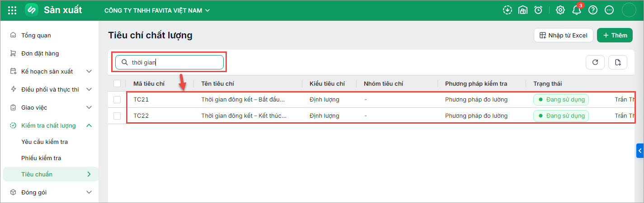Click Kiểu tiêu chí column header
The height and width of the screenshot is (203, 644).
pyautogui.click(x=327, y=83)
